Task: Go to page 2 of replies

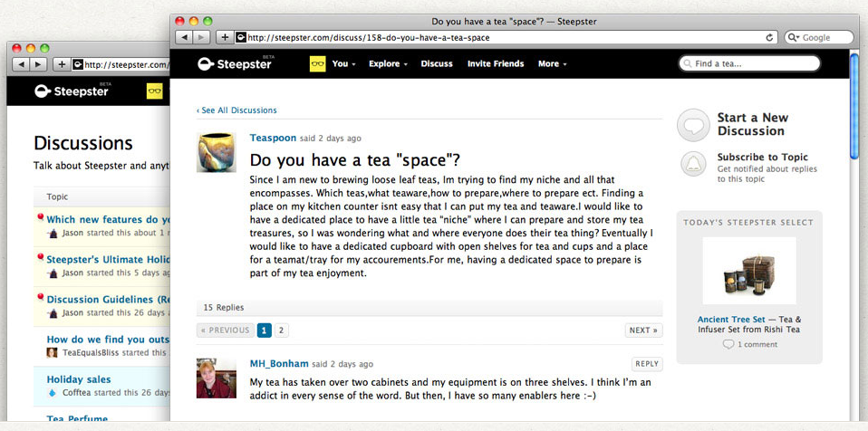Action: coord(281,330)
